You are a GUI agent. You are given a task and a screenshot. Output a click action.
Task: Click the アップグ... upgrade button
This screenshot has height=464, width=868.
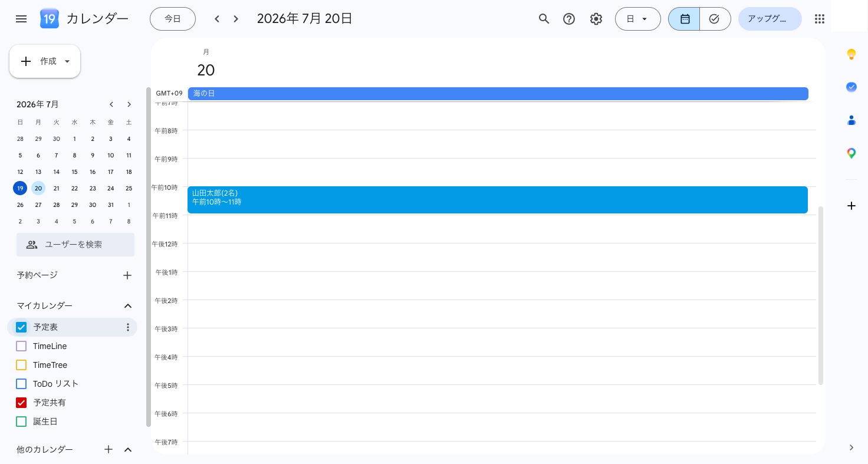pos(770,19)
